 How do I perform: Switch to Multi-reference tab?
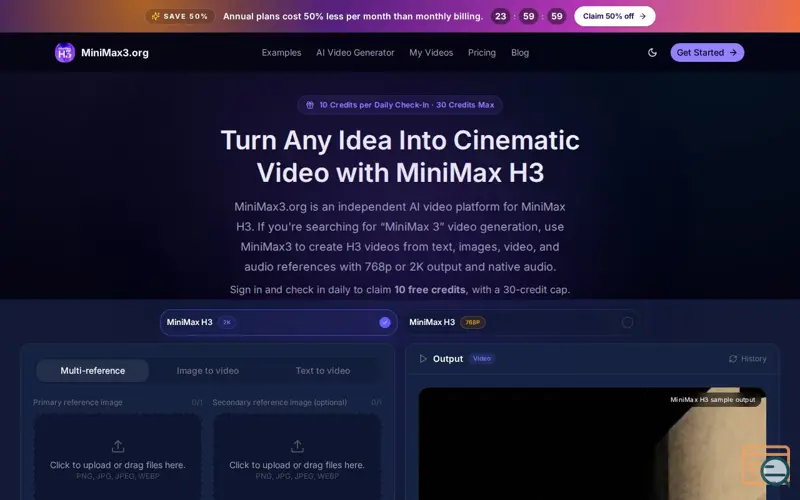[92, 371]
